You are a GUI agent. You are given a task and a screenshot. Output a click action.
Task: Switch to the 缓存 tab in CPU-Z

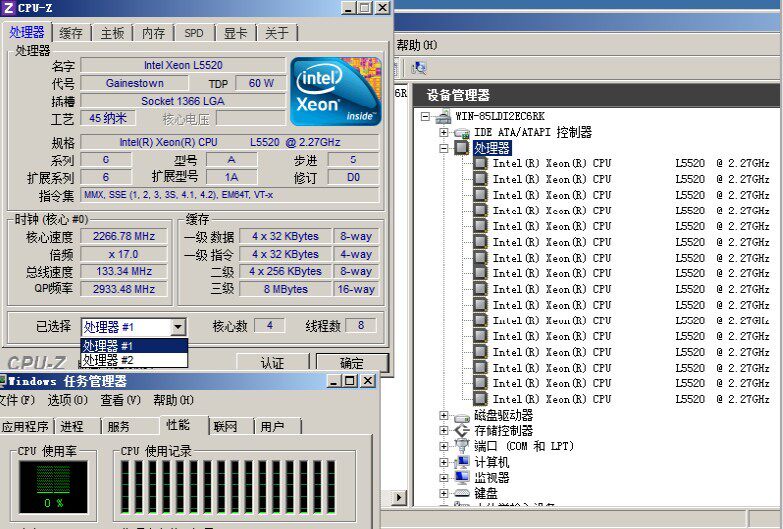[x=71, y=33]
